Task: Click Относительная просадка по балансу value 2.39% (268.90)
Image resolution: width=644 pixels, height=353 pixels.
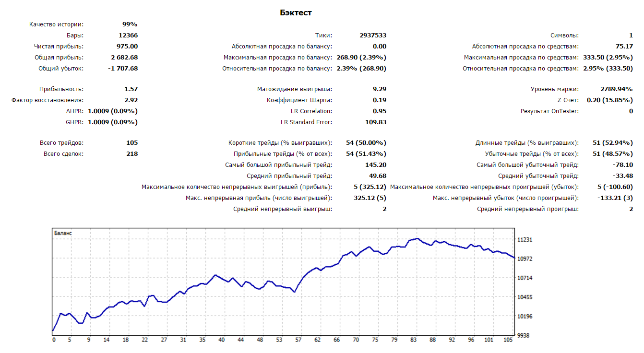Action: pos(360,69)
